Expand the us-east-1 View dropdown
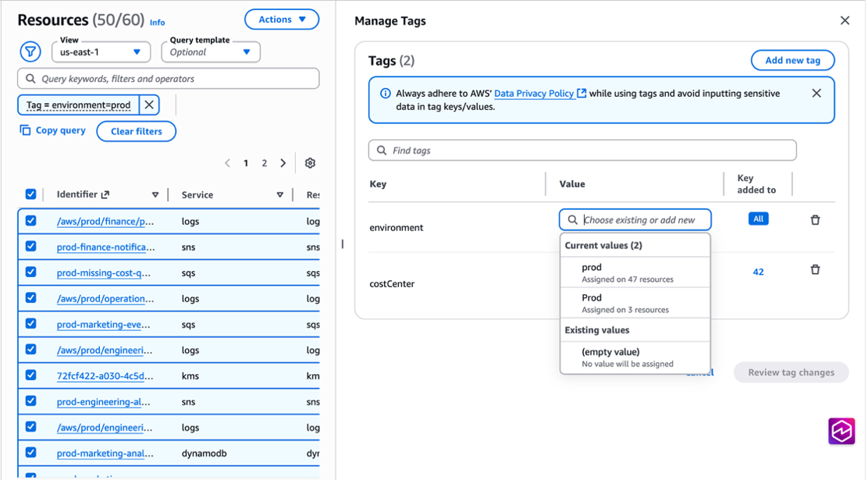868x484 pixels. [101, 52]
